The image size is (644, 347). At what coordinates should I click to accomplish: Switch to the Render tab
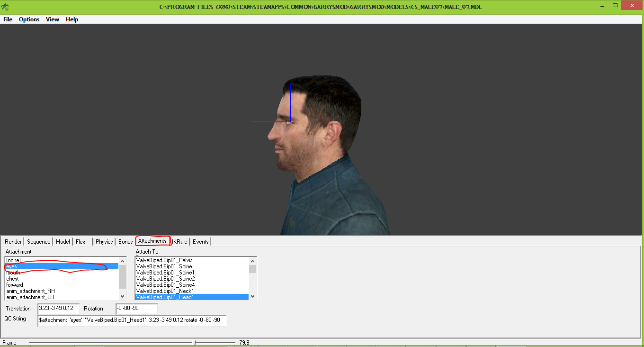pos(13,242)
